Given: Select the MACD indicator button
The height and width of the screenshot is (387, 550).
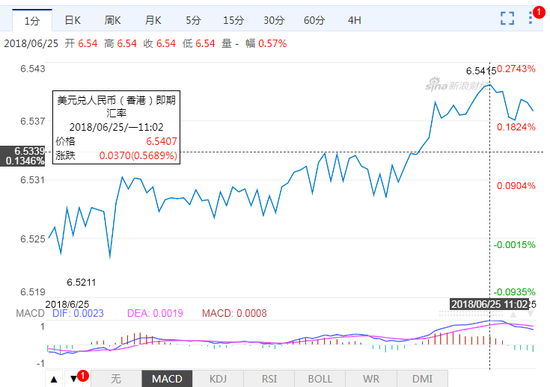Looking at the screenshot, I should [167, 379].
